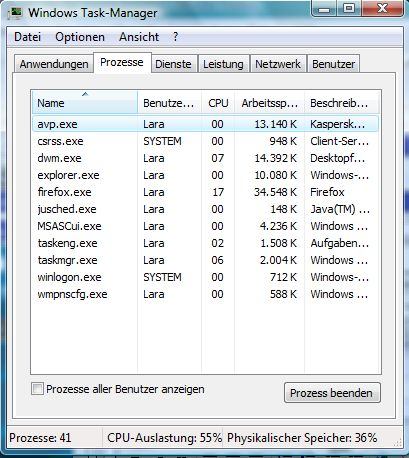Select the dwm.exe process

coord(205,158)
